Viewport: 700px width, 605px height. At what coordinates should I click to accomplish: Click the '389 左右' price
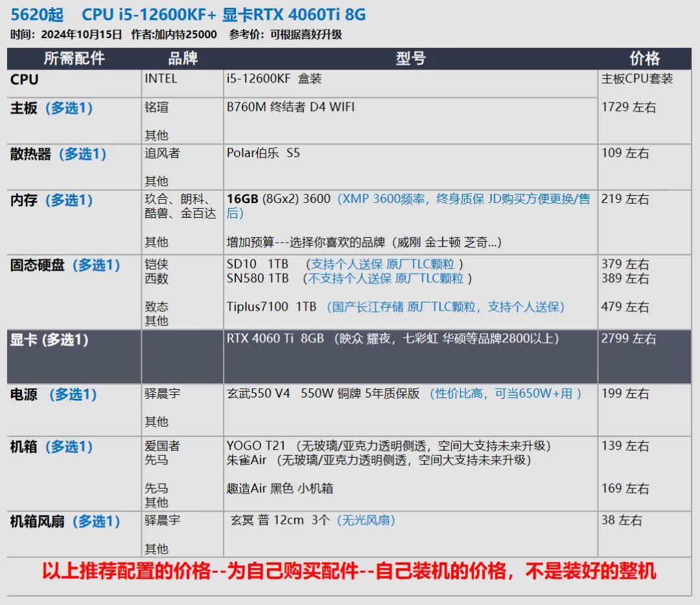click(625, 279)
